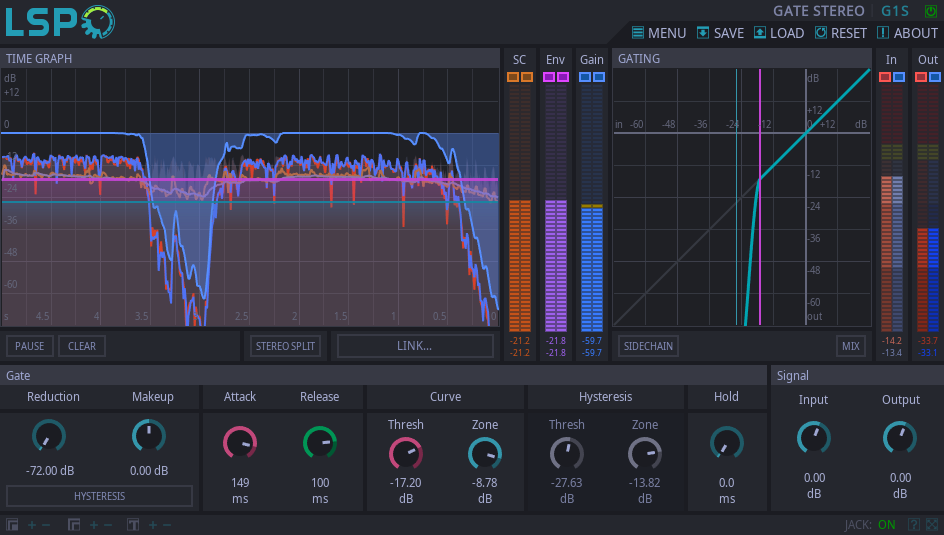Click the Hysteresis Zone knob
The width and height of the screenshot is (944, 535).
(x=645, y=454)
